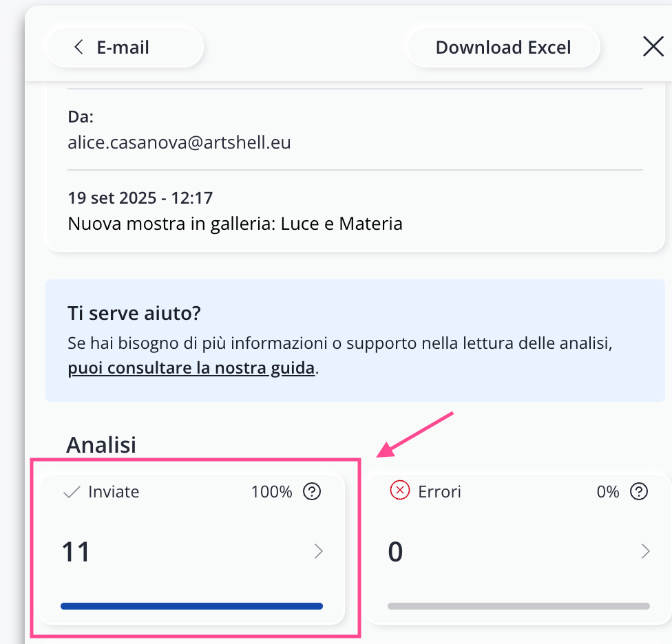The height and width of the screenshot is (644, 672).
Task: Click the Inviate checkmark icon
Action: click(71, 492)
